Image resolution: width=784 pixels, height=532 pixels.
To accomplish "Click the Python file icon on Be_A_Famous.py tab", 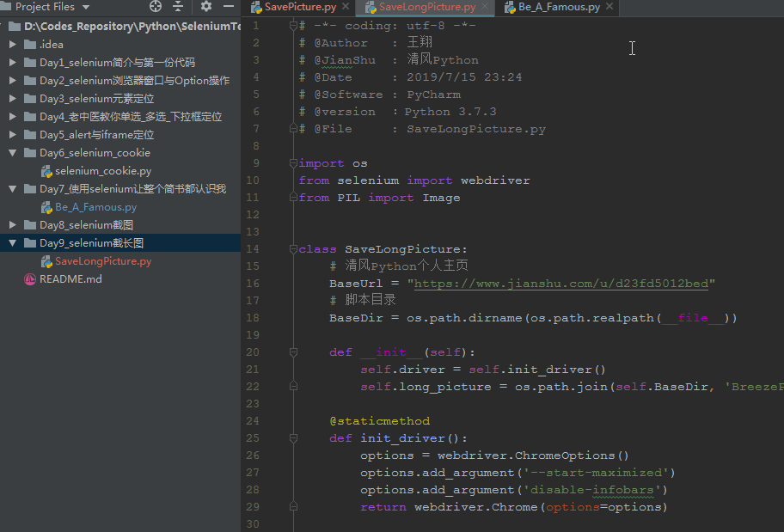I will click(x=510, y=7).
